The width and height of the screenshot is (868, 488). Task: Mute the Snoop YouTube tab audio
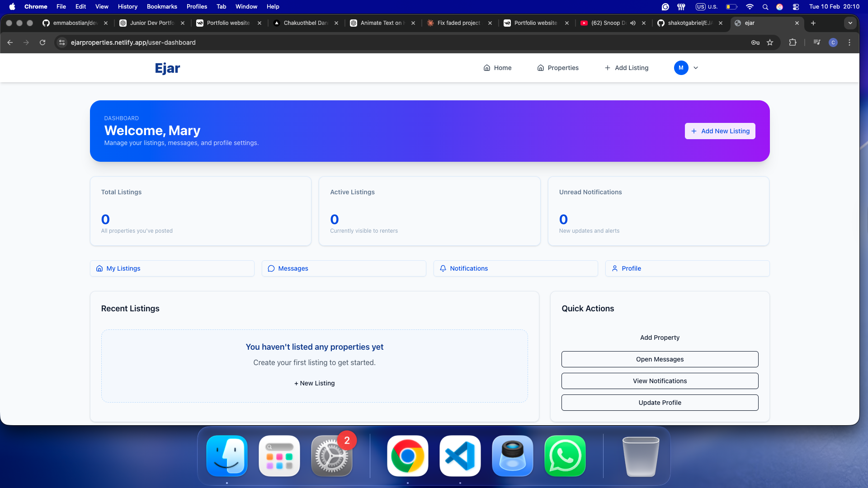[633, 23]
